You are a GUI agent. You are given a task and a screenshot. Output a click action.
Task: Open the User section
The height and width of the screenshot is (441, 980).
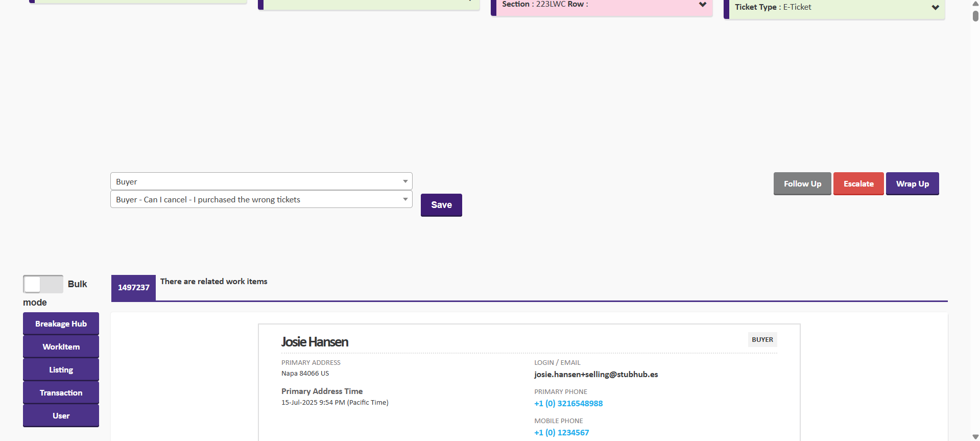[x=61, y=416]
